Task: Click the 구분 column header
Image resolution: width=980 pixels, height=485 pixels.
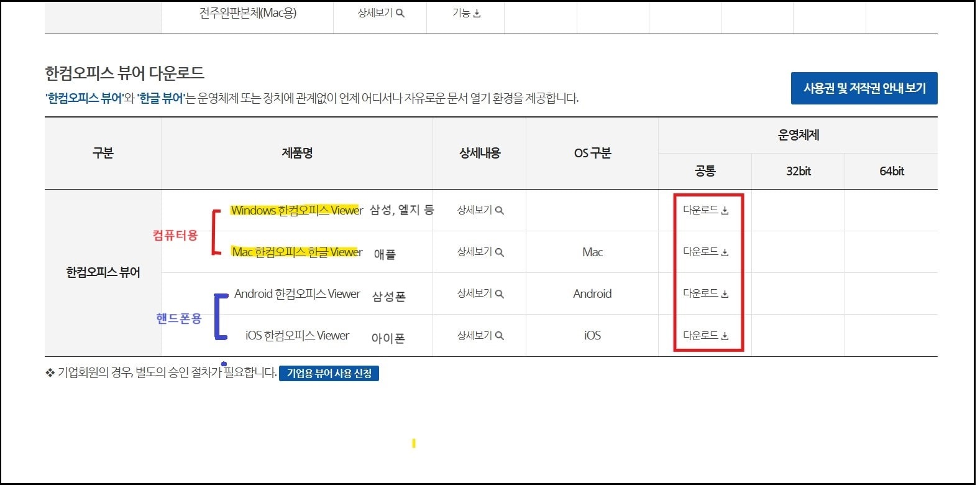Action: coord(103,153)
